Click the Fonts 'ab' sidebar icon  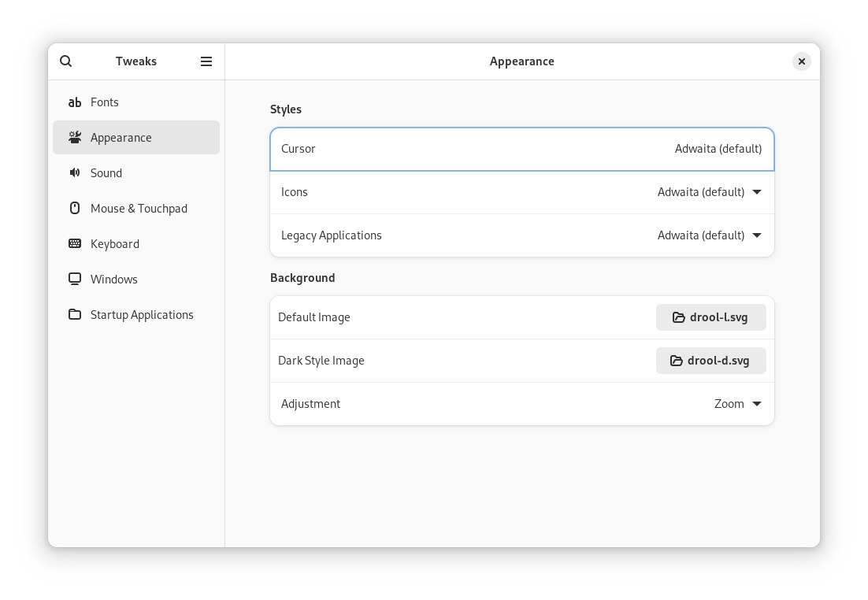click(x=75, y=102)
